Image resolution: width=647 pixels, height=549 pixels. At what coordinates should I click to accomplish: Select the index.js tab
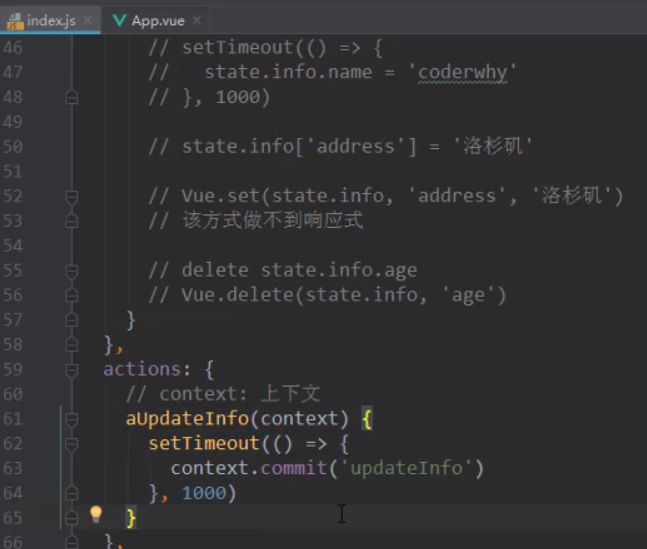(x=50, y=20)
